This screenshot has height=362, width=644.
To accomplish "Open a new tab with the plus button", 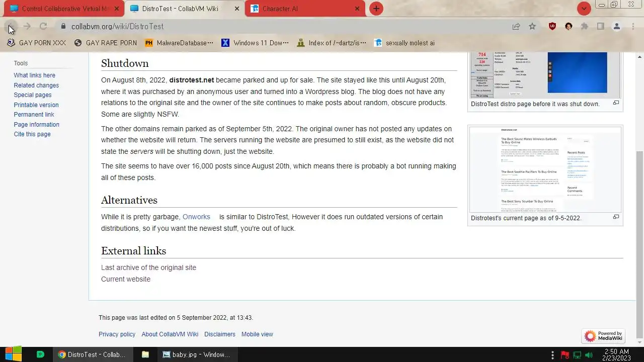I will [376, 9].
